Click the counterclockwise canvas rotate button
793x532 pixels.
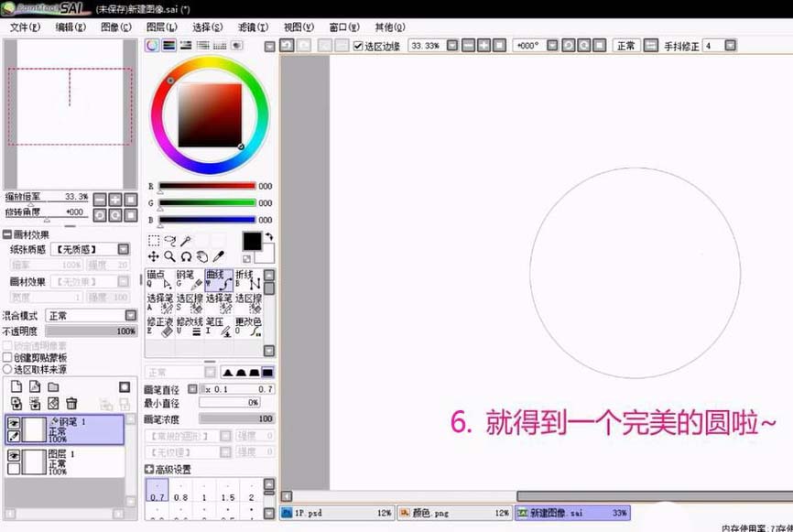(568, 45)
